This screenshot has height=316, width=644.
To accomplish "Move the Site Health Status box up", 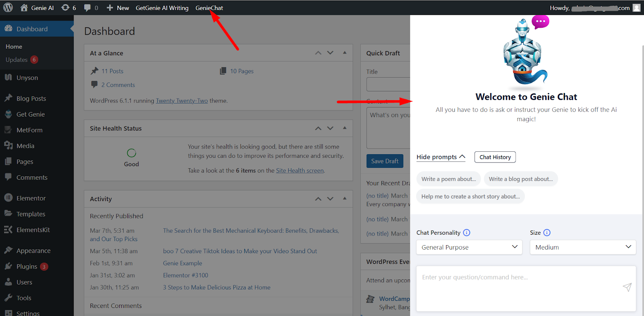I will 318,128.
